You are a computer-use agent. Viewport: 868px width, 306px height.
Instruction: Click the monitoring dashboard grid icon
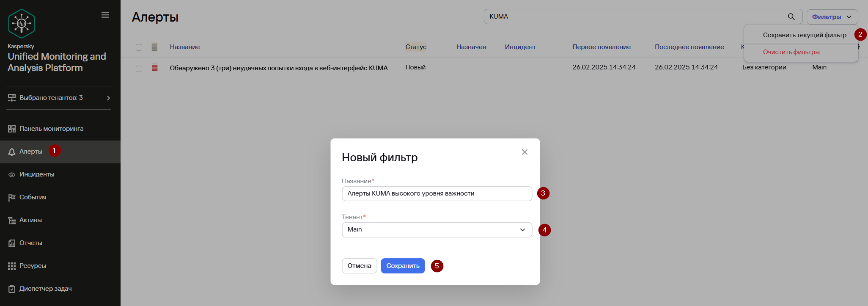(x=12, y=129)
